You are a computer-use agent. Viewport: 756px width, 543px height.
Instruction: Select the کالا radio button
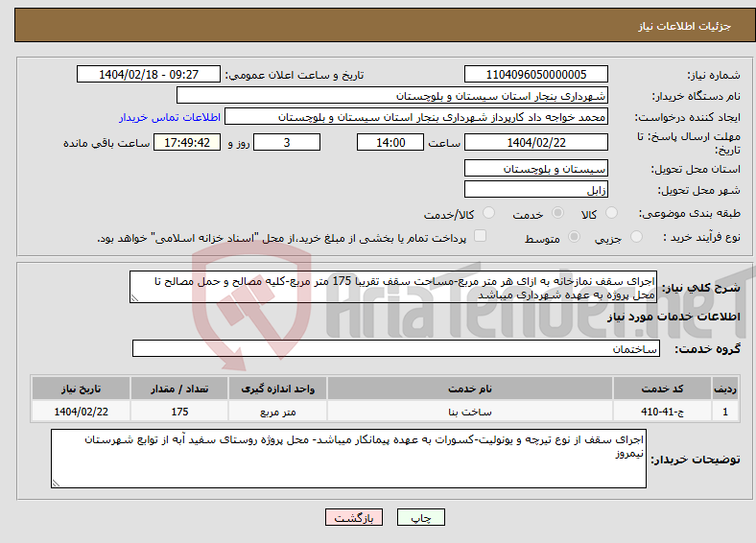tap(611, 213)
